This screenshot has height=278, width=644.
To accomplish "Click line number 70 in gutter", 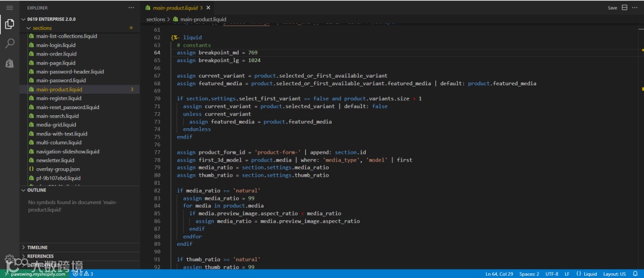I will [x=157, y=98].
